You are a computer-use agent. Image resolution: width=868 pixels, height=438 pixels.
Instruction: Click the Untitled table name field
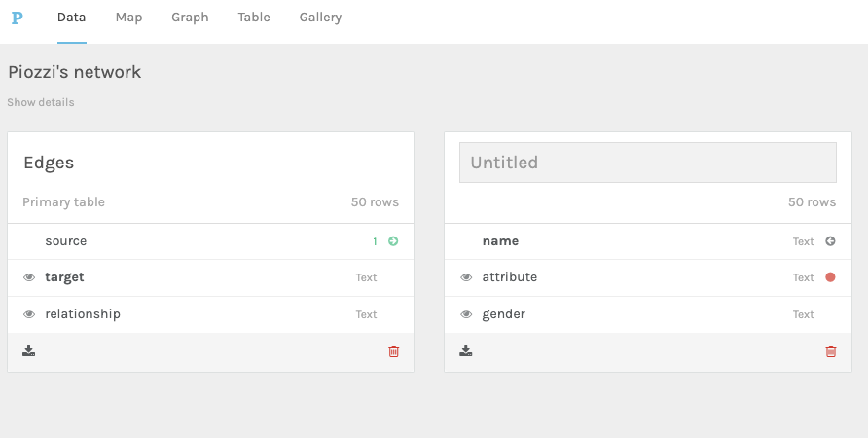pyautogui.click(x=648, y=163)
